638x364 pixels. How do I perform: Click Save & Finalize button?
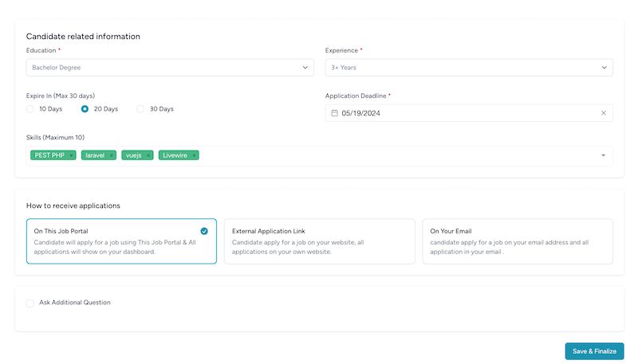tap(594, 351)
